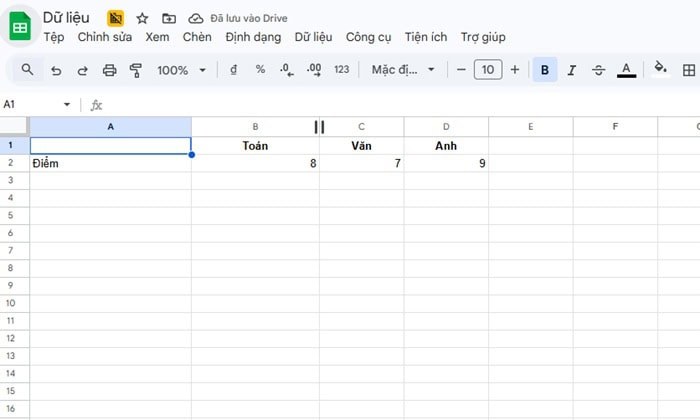Viewport: 700px width, 420px height.
Task: Print the spreadsheet
Action: 110,70
